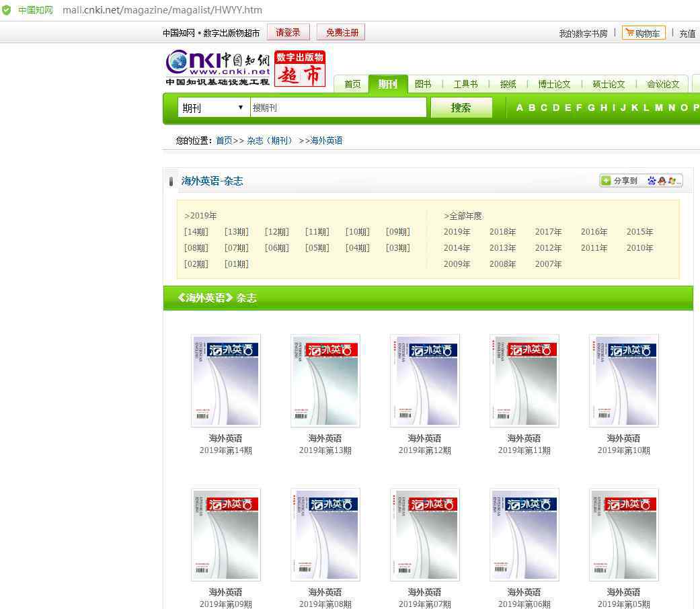Select issue [01期] in the 2019 list
Screen dimensions: 700x609
coord(236,263)
